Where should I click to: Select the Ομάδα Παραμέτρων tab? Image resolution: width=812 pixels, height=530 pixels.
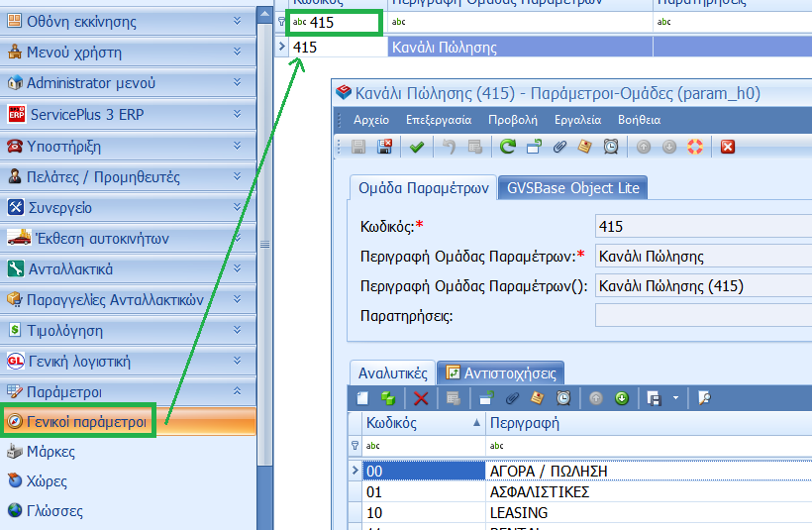(x=423, y=187)
